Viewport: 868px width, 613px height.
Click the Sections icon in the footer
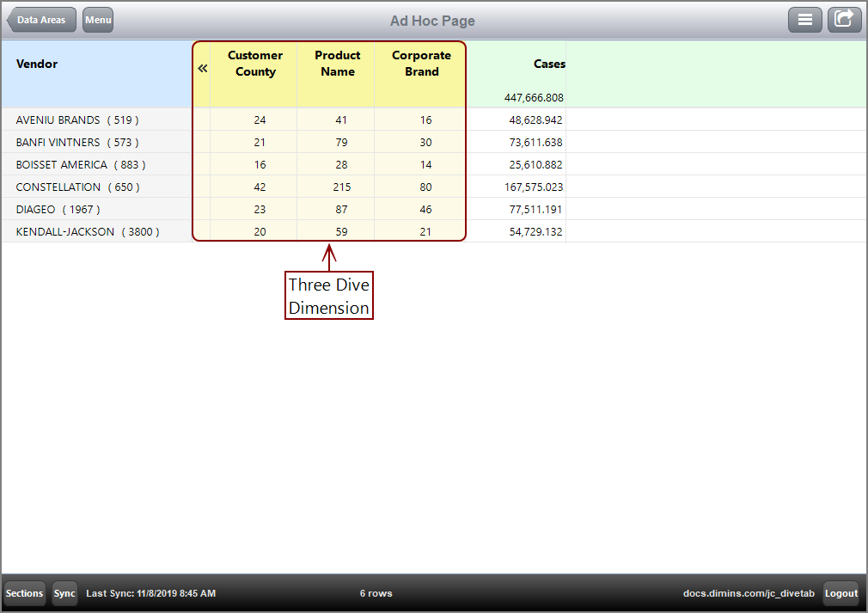24,593
